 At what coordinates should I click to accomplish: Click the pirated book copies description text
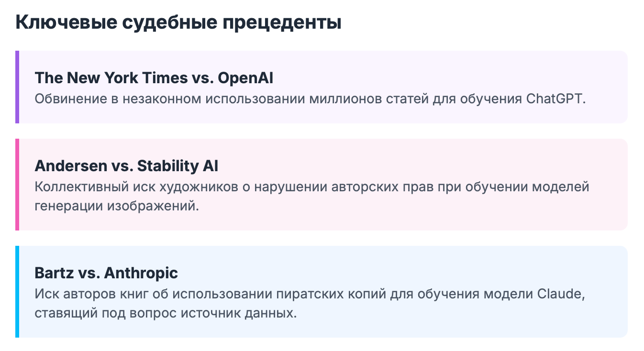click(x=310, y=304)
